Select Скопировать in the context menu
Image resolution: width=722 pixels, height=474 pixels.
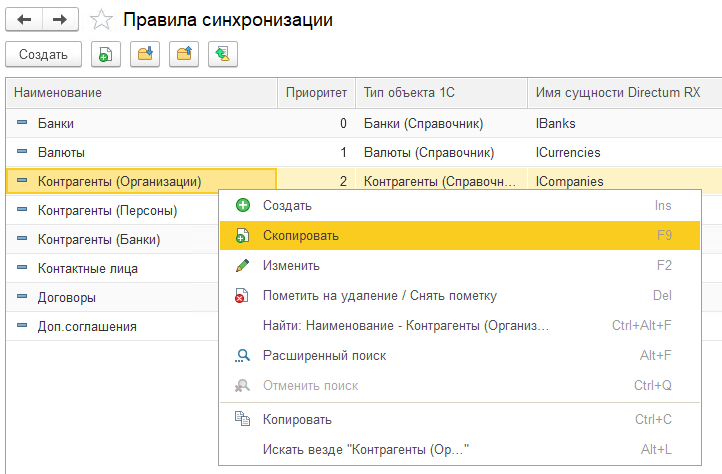pos(300,236)
